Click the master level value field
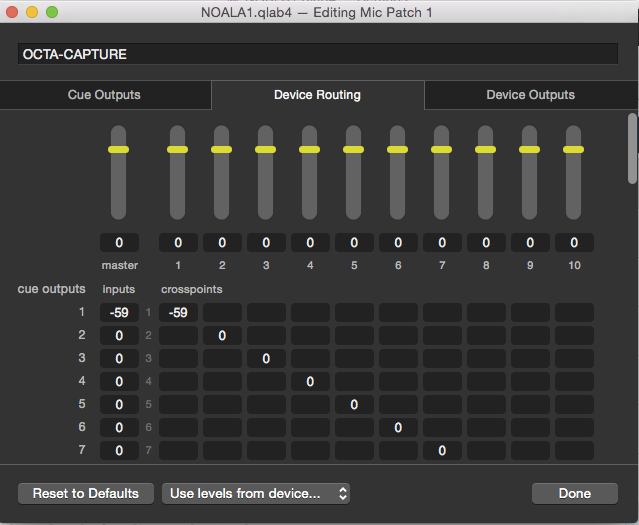The height and width of the screenshot is (525, 639). click(x=119, y=242)
